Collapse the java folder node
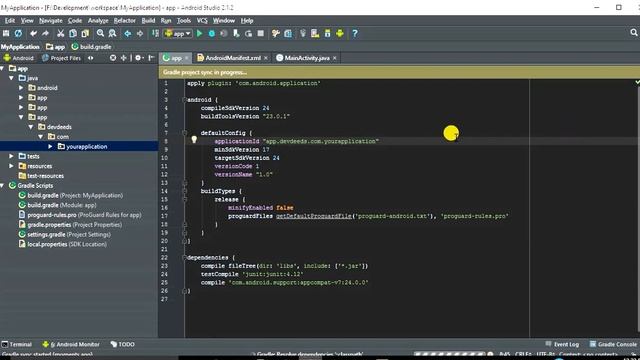The image size is (640, 360). pyautogui.click(x=11, y=78)
